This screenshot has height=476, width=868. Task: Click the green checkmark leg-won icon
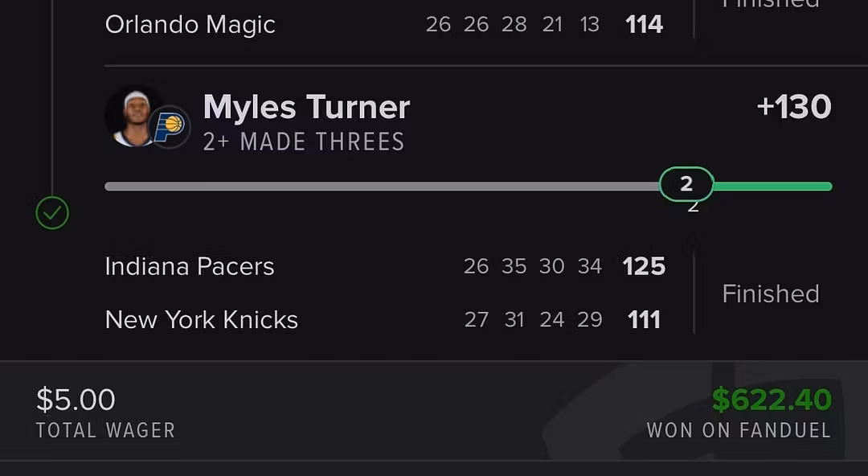(x=52, y=214)
